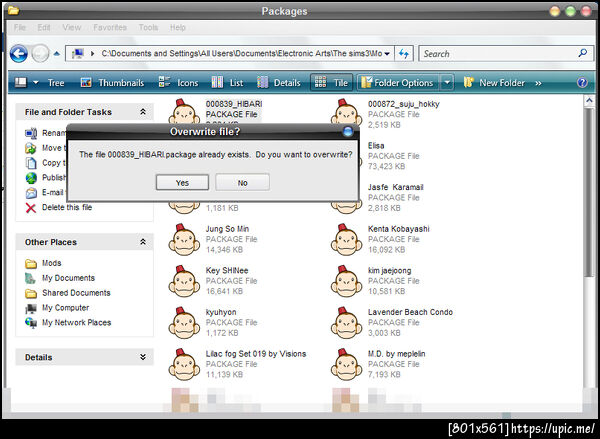Switch to Icons view

pos(178,83)
